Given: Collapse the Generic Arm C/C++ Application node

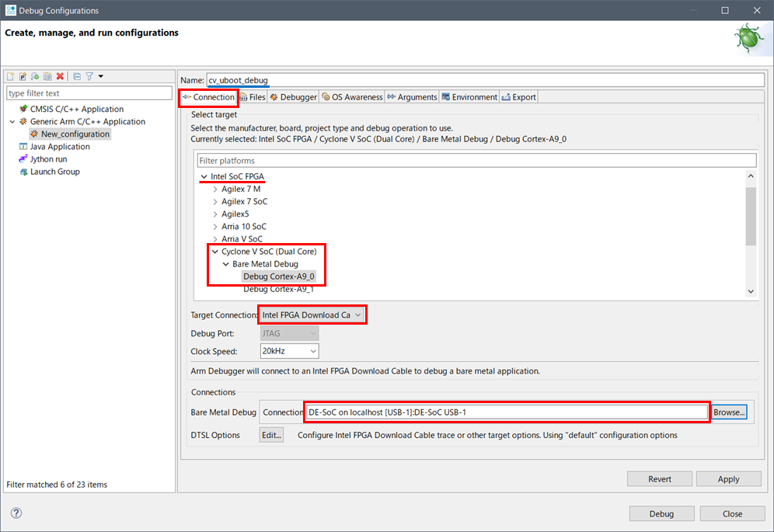Looking at the screenshot, I should point(12,122).
